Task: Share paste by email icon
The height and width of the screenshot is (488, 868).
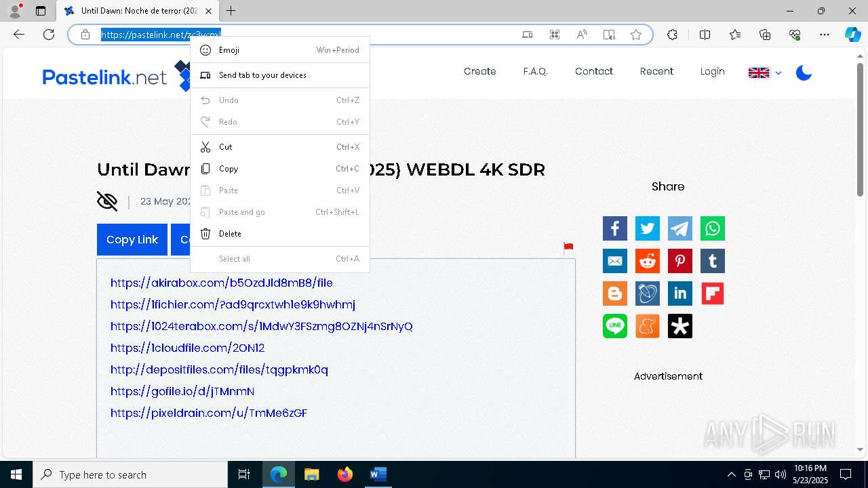Action: pyautogui.click(x=615, y=261)
